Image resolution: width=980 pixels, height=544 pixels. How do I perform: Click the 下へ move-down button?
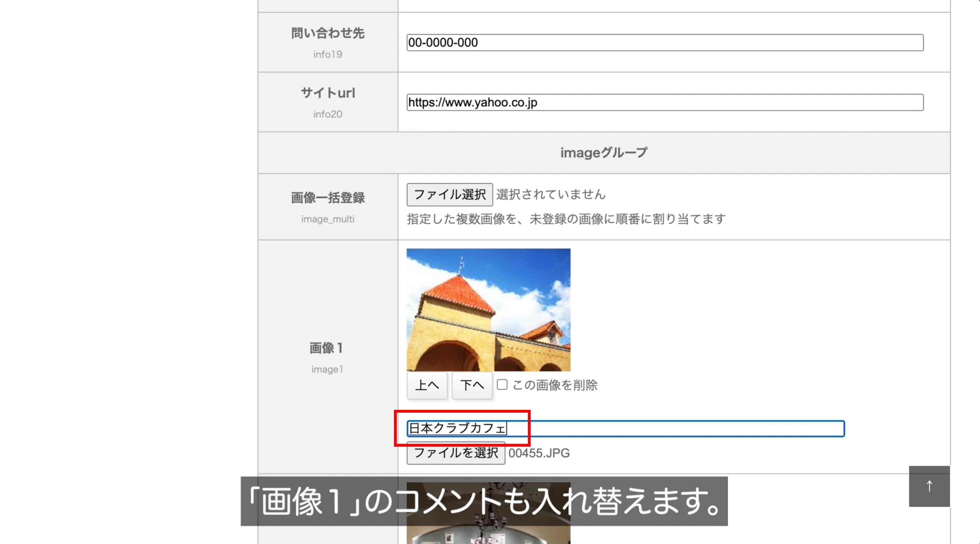tap(472, 385)
